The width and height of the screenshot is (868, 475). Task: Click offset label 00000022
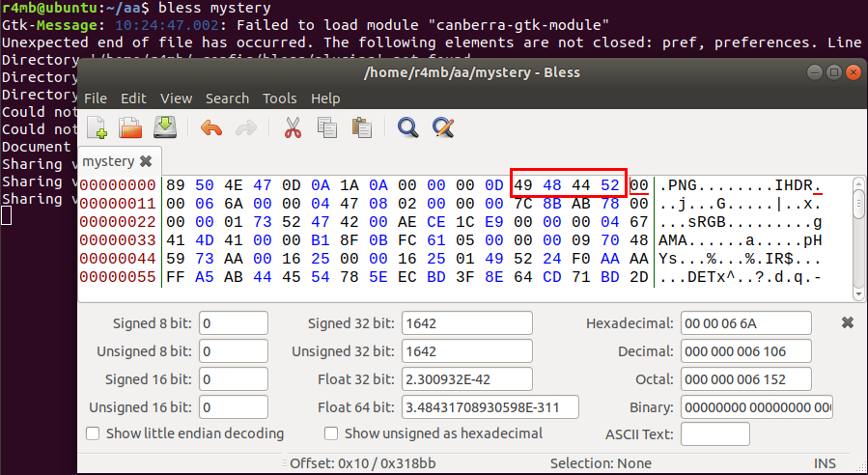point(118,222)
